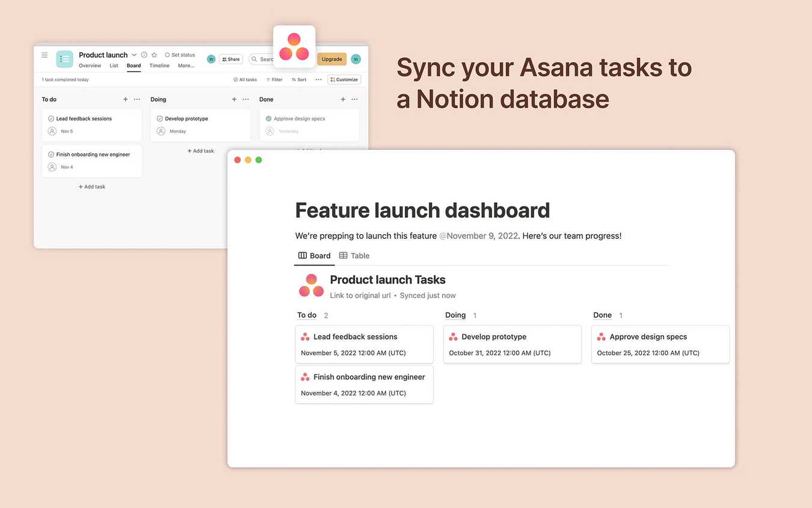Screen dimensions: 812x508
Task: Click the Monday due date on Develop prototype
Action: [178, 131]
